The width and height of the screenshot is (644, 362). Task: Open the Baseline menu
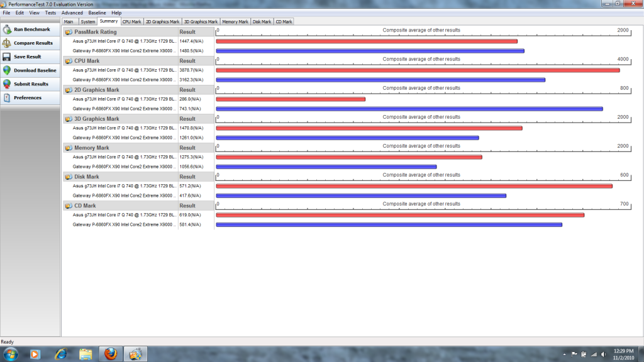click(x=97, y=13)
